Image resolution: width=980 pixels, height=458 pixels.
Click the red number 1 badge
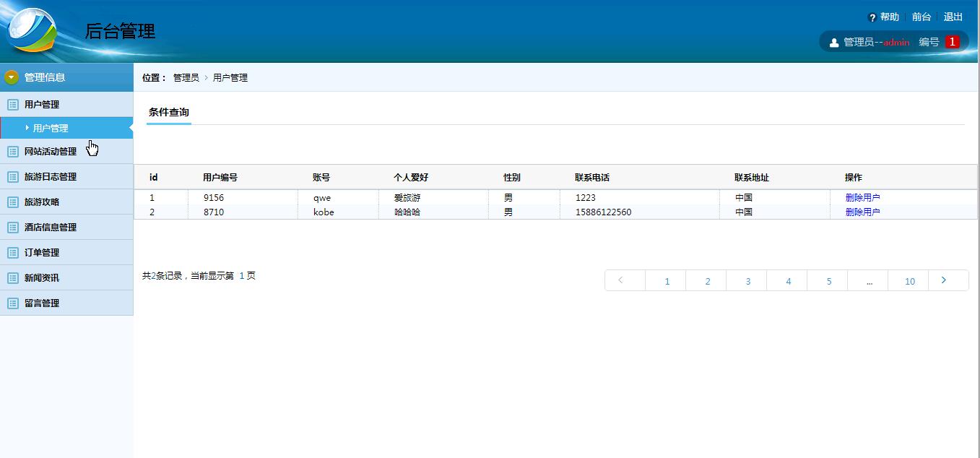(x=953, y=42)
